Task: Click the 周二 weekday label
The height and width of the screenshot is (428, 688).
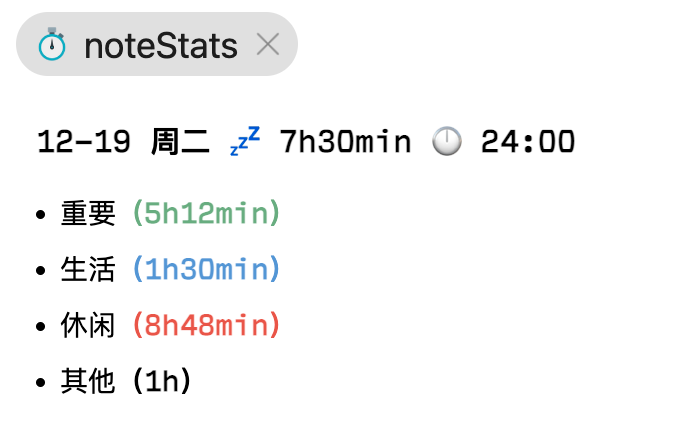Action: pos(180,142)
